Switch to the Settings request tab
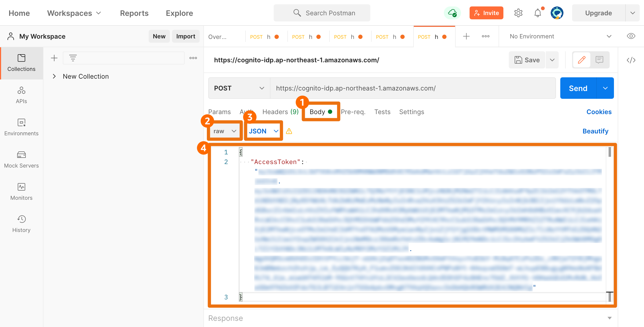The height and width of the screenshot is (327, 644). (412, 112)
